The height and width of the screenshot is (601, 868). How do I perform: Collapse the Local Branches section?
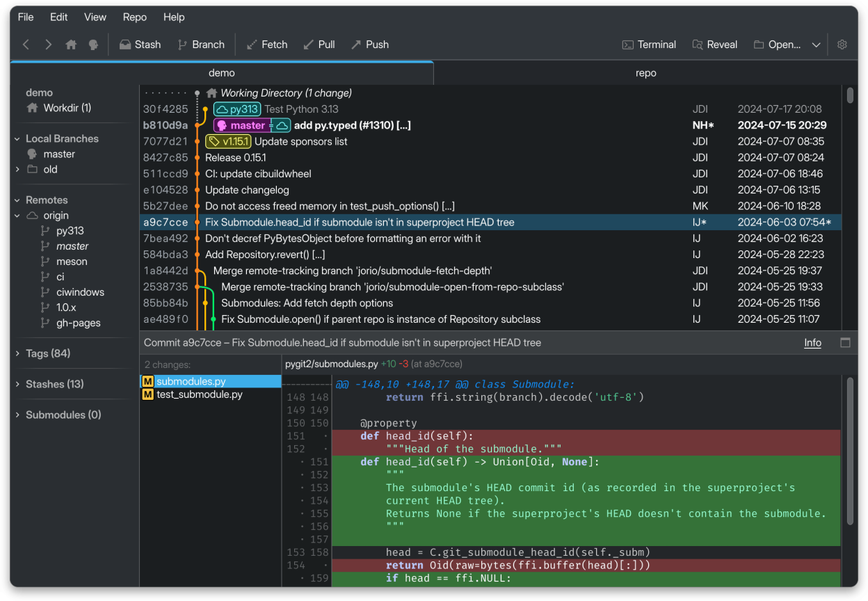tap(17, 138)
